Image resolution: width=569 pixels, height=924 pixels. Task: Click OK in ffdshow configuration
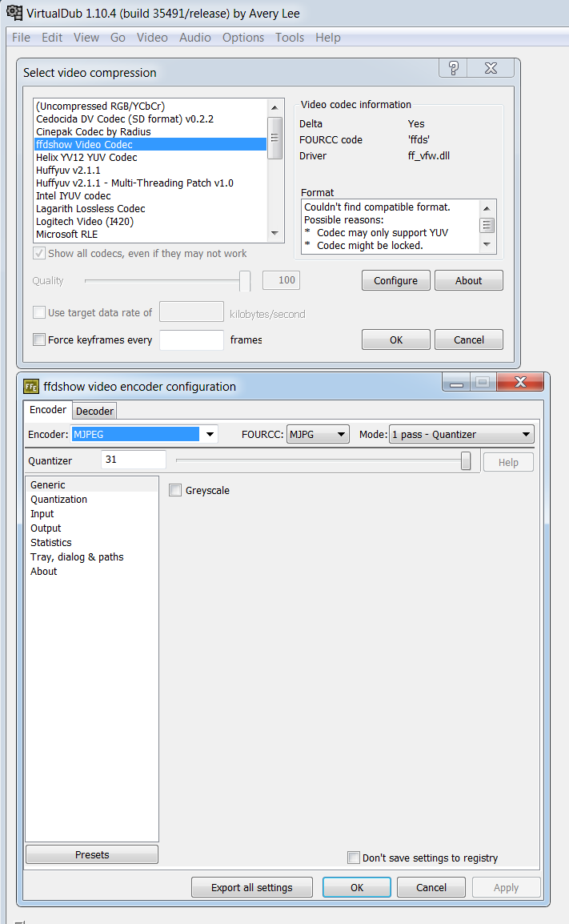click(357, 887)
